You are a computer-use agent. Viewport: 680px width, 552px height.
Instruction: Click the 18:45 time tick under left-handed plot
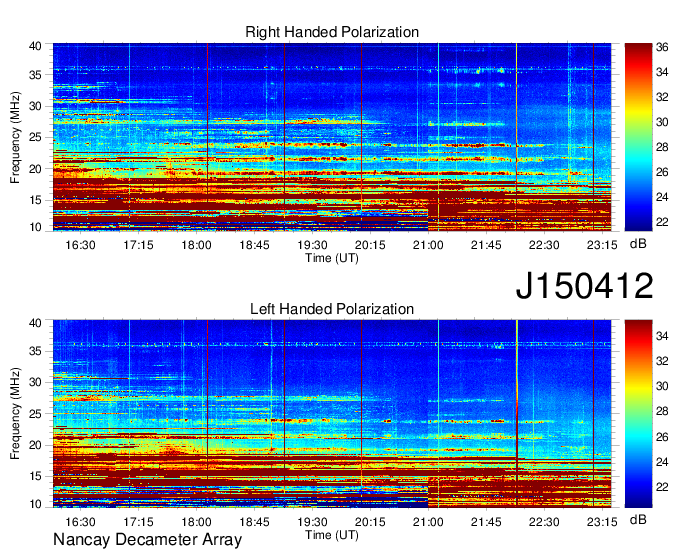click(254, 522)
